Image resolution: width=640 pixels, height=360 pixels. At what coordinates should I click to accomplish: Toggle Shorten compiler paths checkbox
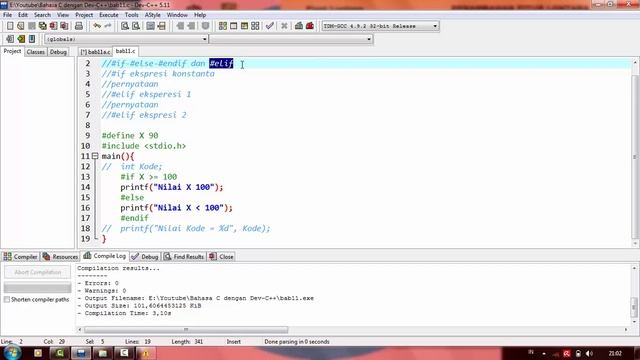click(x=7, y=300)
